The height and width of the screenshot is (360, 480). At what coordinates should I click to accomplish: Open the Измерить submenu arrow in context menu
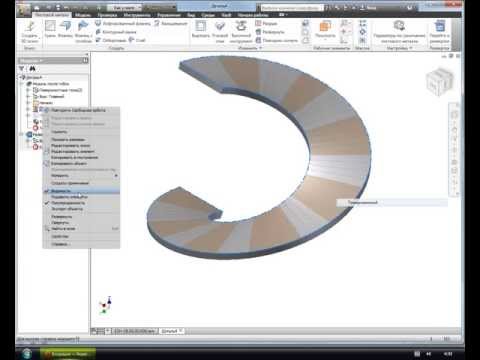116,175
